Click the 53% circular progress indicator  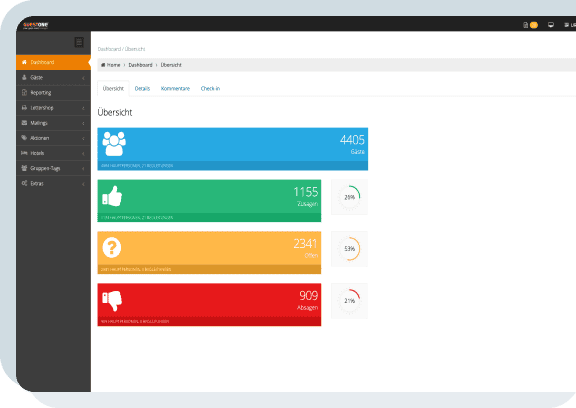tap(349, 249)
